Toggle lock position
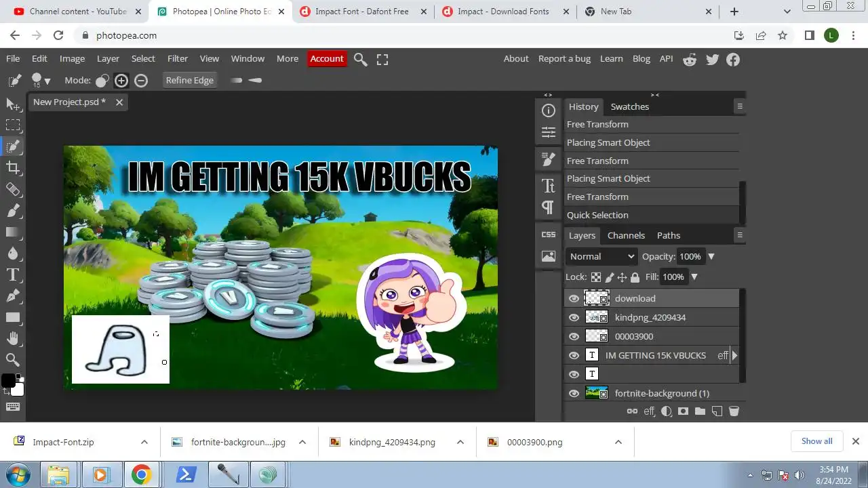868x488 pixels. [622, 277]
